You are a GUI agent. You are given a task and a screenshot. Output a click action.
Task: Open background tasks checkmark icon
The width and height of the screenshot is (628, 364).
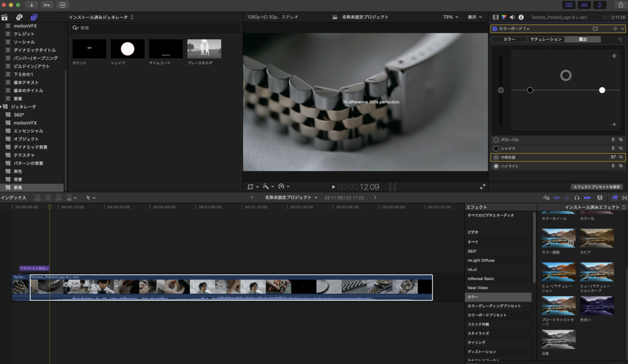click(63, 5)
